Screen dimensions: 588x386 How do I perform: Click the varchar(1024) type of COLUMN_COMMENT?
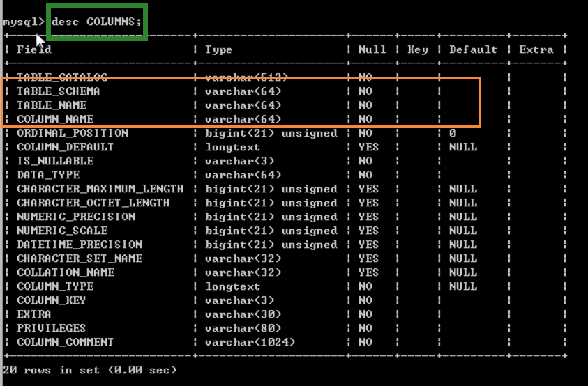[250, 342]
